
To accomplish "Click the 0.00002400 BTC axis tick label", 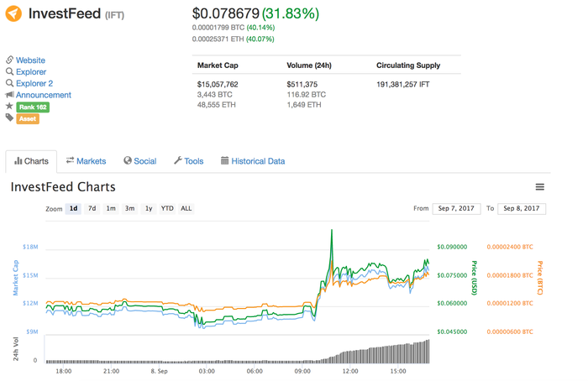I will click(510, 247).
